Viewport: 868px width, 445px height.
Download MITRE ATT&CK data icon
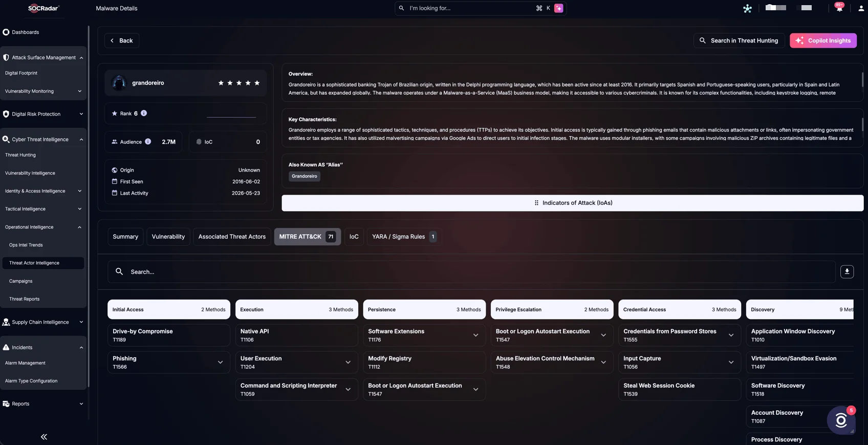coord(847,272)
